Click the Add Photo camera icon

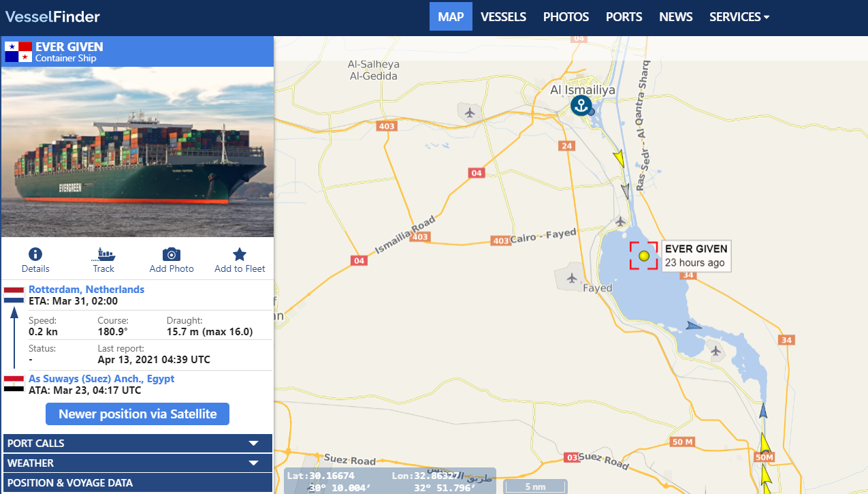[x=172, y=255]
